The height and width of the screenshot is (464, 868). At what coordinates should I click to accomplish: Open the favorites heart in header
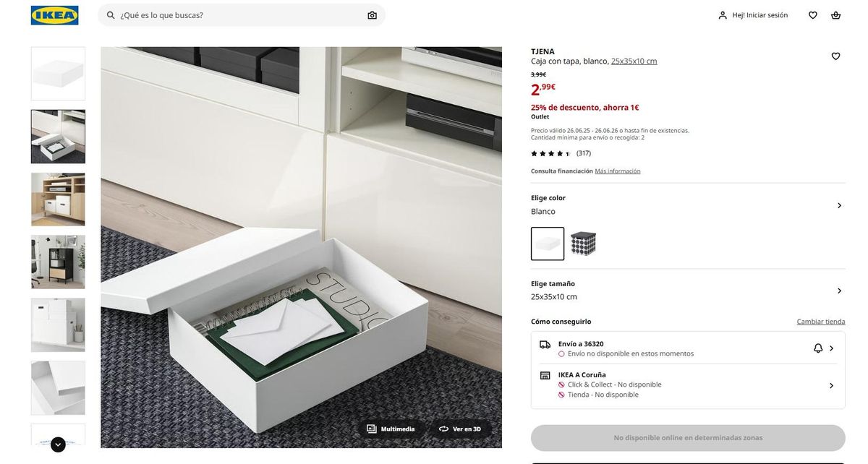(813, 15)
